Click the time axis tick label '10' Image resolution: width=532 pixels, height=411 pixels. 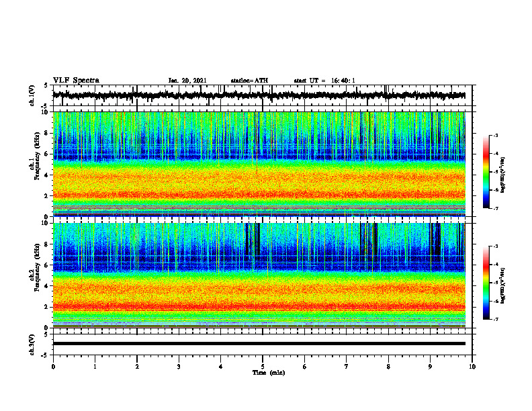[472, 367]
